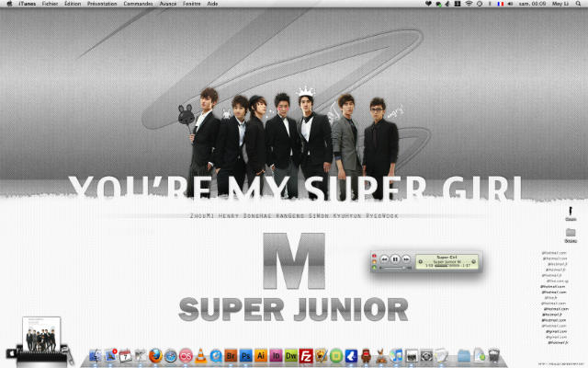Image resolution: width=588 pixels, height=368 pixels.
Task: Launch Dreamweaver (Dw) from dock
Action: tap(291, 355)
